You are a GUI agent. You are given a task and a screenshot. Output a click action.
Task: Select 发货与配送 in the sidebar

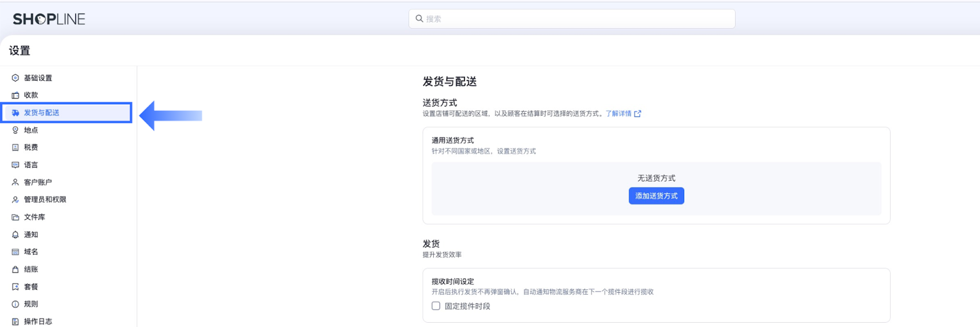[67, 113]
